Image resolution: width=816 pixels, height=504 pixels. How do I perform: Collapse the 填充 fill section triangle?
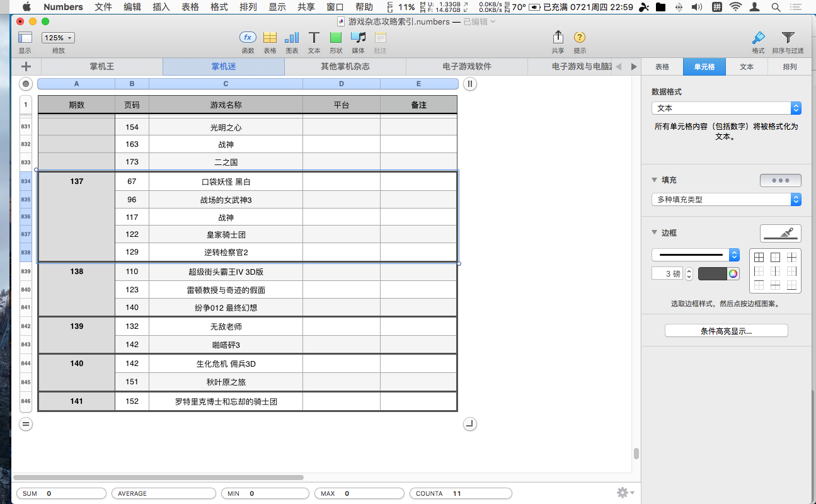(x=655, y=180)
